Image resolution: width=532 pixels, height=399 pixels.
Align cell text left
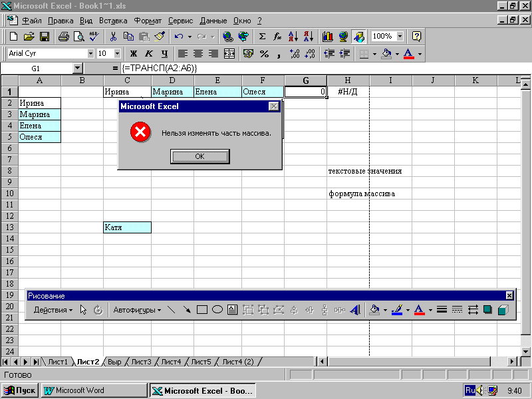pyautogui.click(x=183, y=54)
